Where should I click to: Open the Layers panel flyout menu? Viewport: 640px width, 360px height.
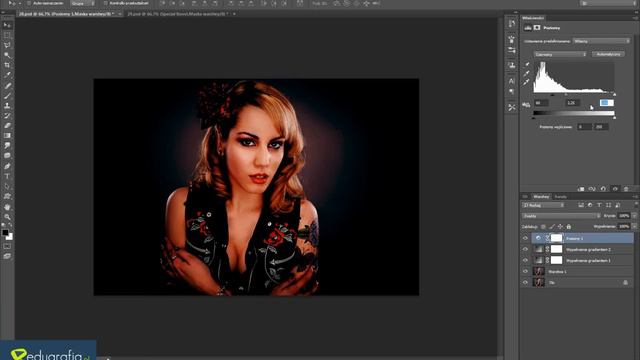tap(635, 197)
